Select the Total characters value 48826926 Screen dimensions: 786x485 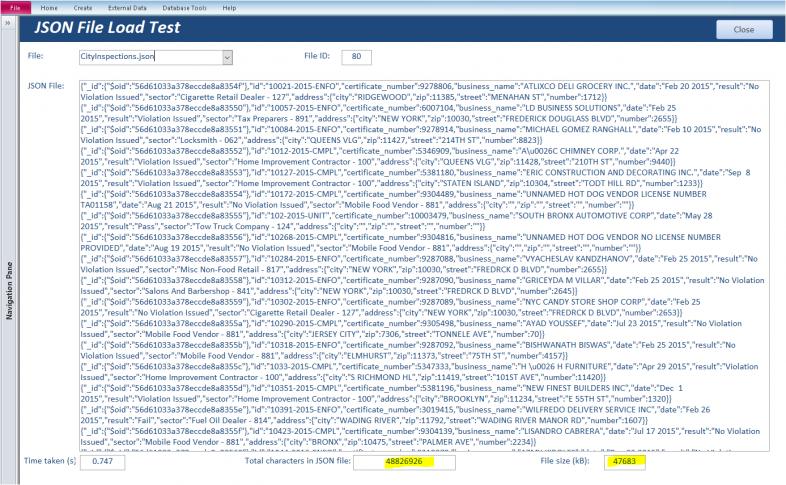(404, 461)
